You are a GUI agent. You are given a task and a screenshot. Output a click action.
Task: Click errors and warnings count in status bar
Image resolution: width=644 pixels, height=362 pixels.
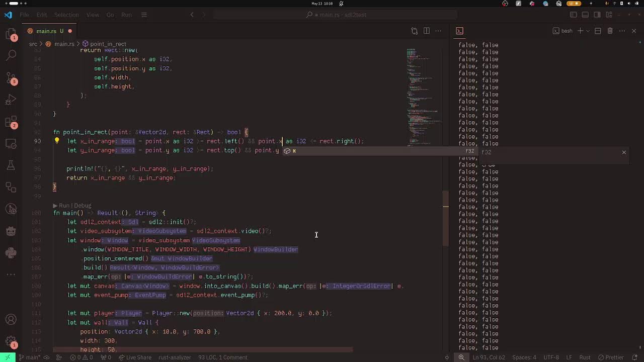[81, 357]
